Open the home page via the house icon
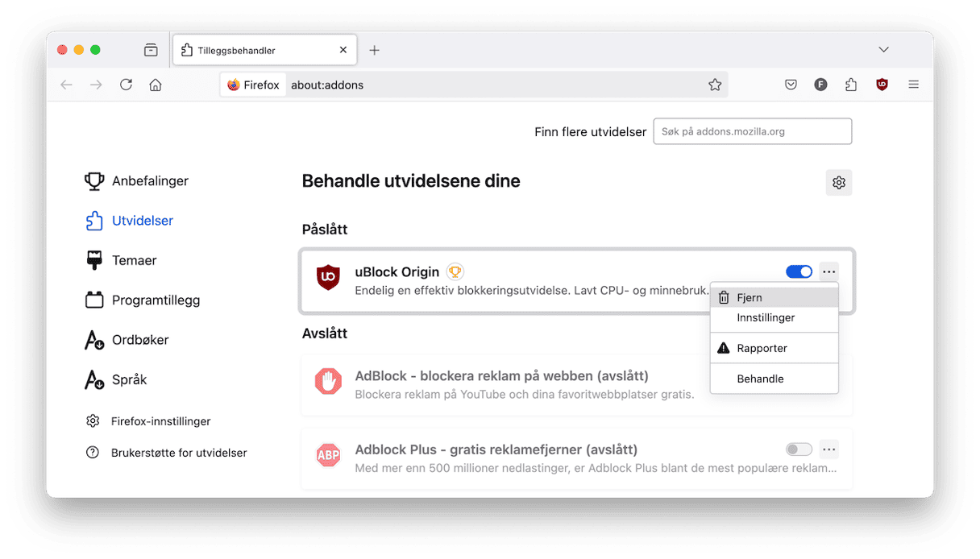This screenshot has width=980, height=559. (x=156, y=85)
